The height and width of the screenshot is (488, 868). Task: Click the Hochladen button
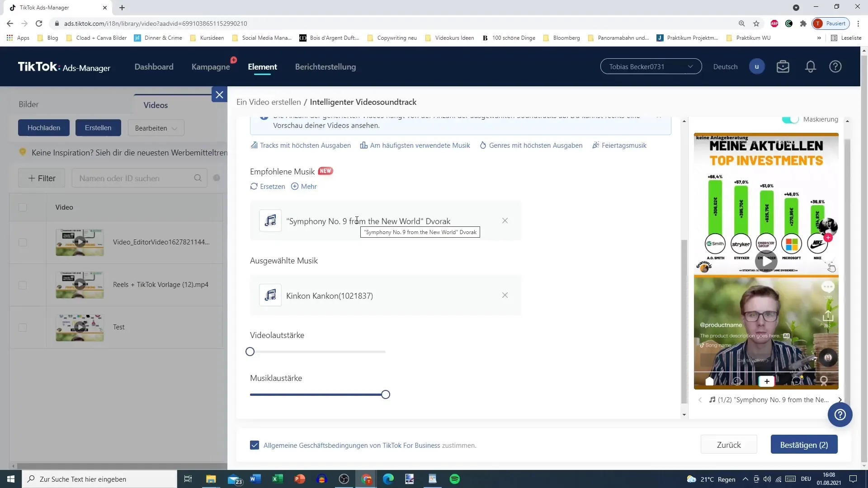point(44,128)
